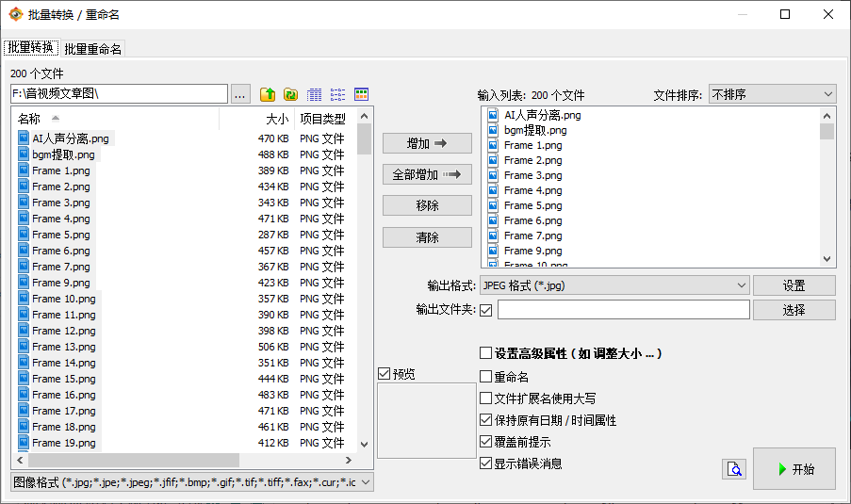Select Frame 3.png in left file list
Viewport: 851px width, 504px height.
(x=61, y=203)
